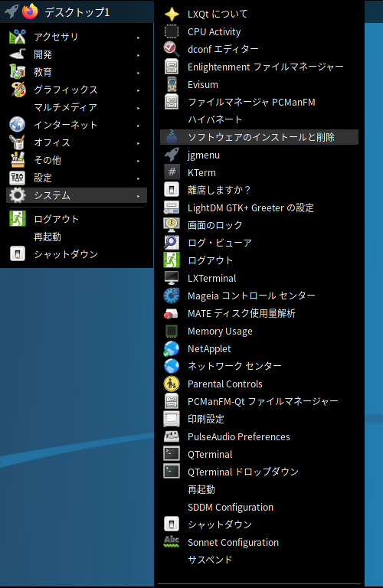Expand the インターネット submenu arrow

138,126
